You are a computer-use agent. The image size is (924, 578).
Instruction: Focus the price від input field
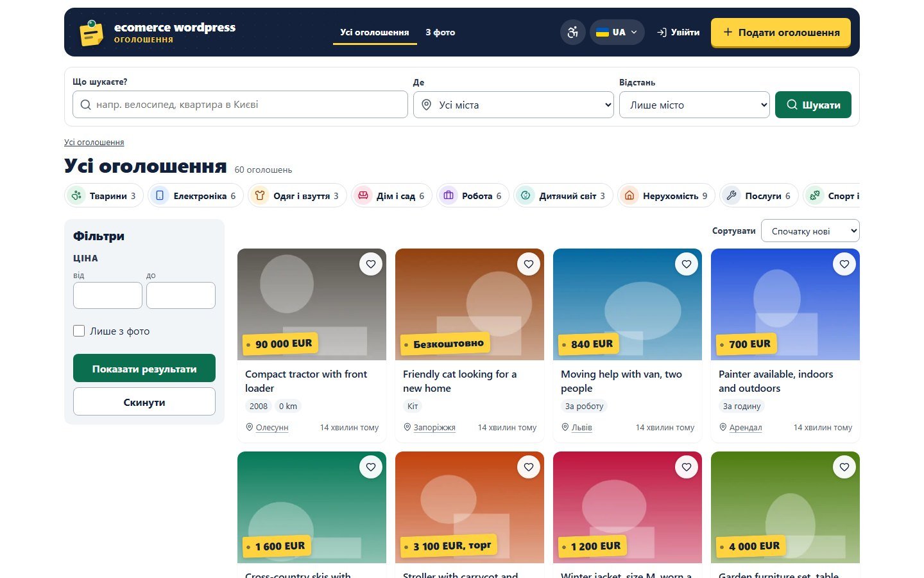[x=108, y=295]
